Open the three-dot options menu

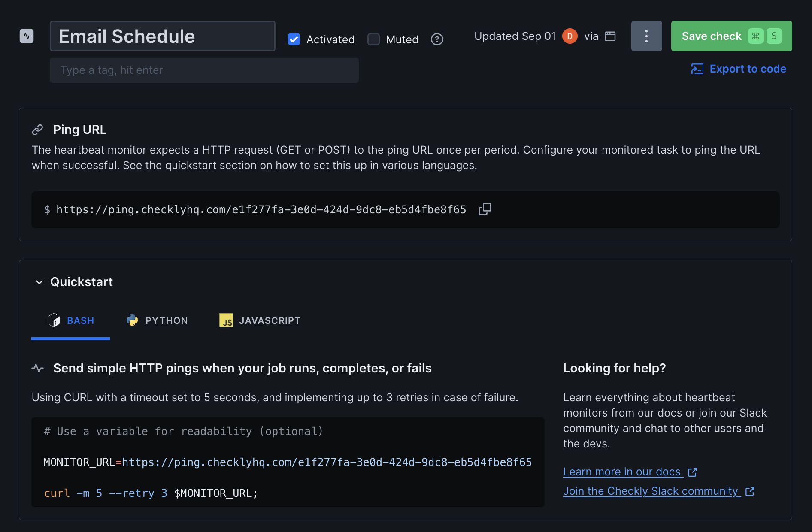[x=646, y=36]
